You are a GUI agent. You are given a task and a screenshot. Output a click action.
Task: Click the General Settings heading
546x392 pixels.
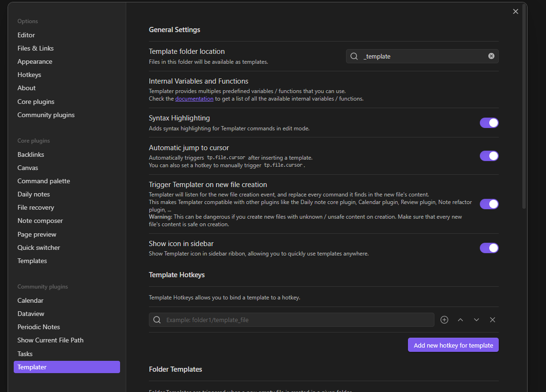[174, 30]
